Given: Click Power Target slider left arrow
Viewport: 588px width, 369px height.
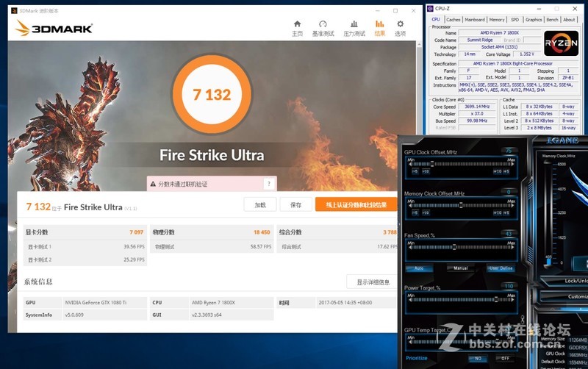Looking at the screenshot, I should click(x=409, y=300).
